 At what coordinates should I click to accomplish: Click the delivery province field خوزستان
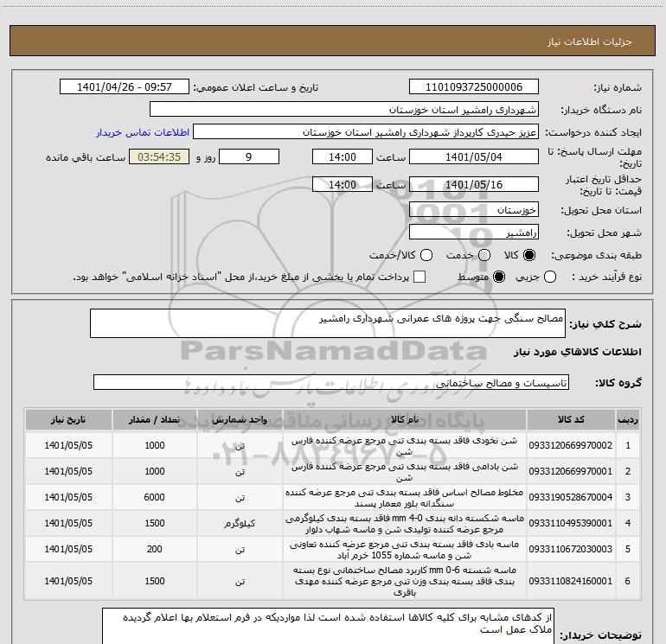tap(474, 210)
